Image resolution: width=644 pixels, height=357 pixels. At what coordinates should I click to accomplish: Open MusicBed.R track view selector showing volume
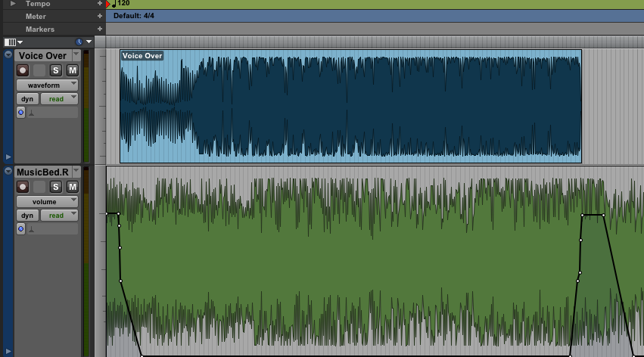(x=47, y=202)
